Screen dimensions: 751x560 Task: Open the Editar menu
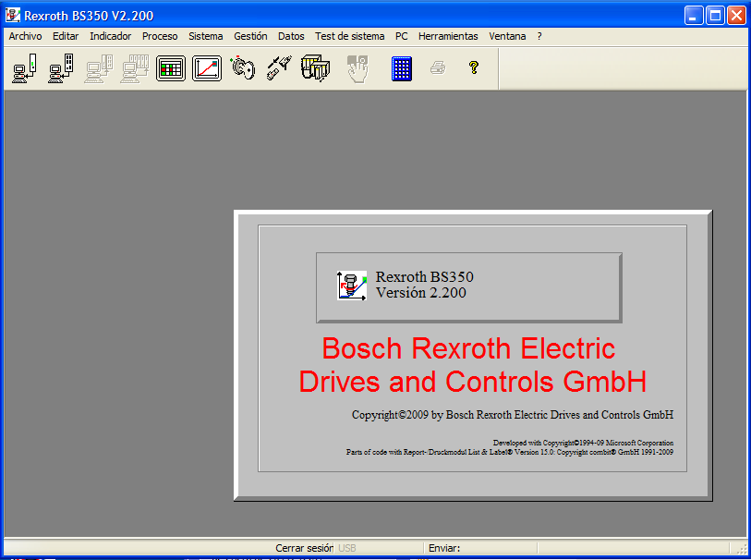66,36
